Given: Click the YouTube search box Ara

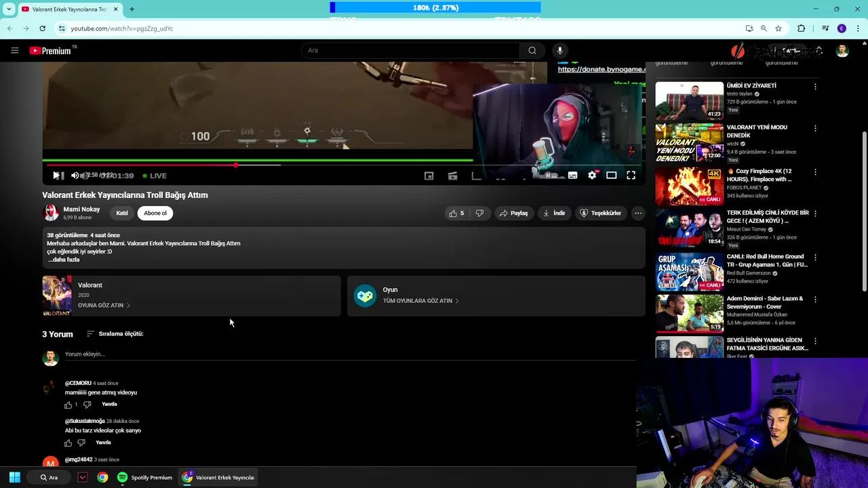Looking at the screenshot, I should click(410, 50).
